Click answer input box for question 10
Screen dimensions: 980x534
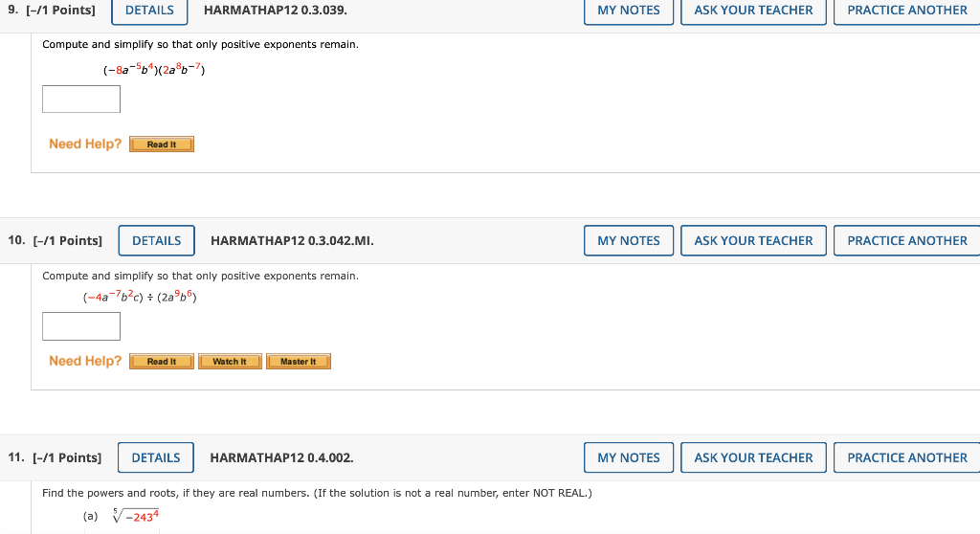[81, 326]
